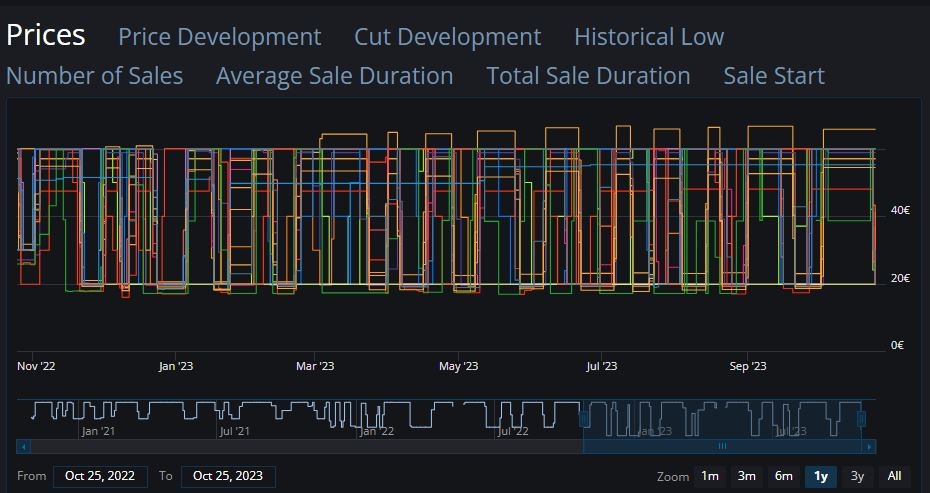Click the right navigator range handle

[x=861, y=417]
